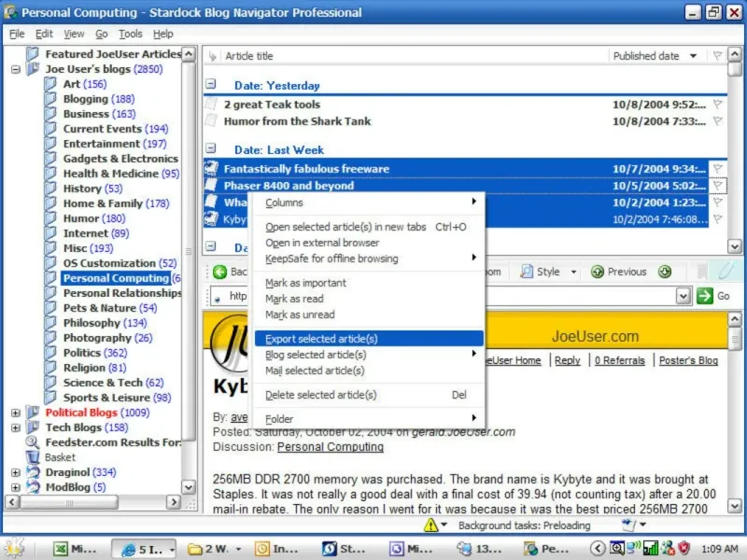747x560 pixels.
Task: Click the Featured JoeUser Articles book icon
Action: click(33, 54)
